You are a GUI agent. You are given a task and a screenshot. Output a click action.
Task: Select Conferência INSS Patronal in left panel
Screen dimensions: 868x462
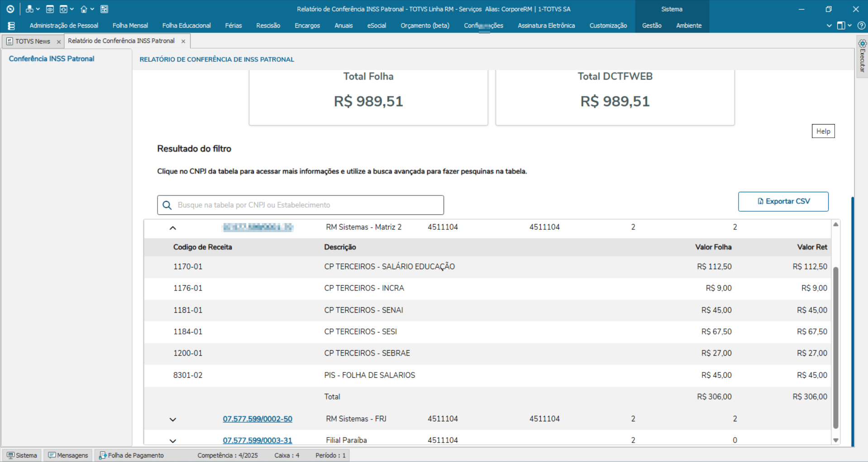pyautogui.click(x=52, y=59)
